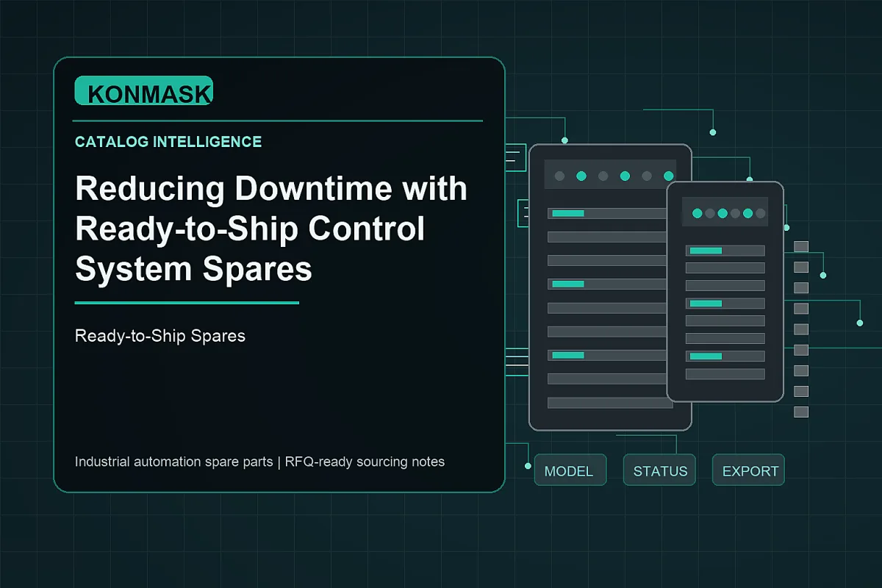The height and width of the screenshot is (588, 882).
Task: Click the first gray dot on large panel header
Action: [559, 176]
